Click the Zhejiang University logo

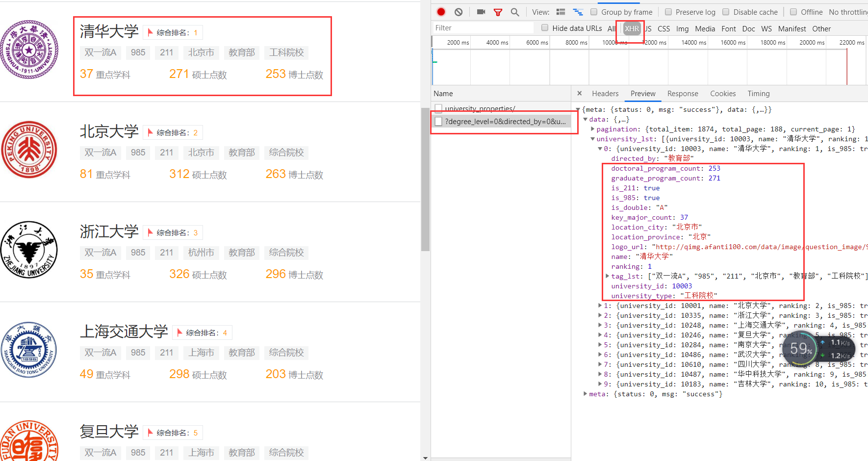point(29,250)
